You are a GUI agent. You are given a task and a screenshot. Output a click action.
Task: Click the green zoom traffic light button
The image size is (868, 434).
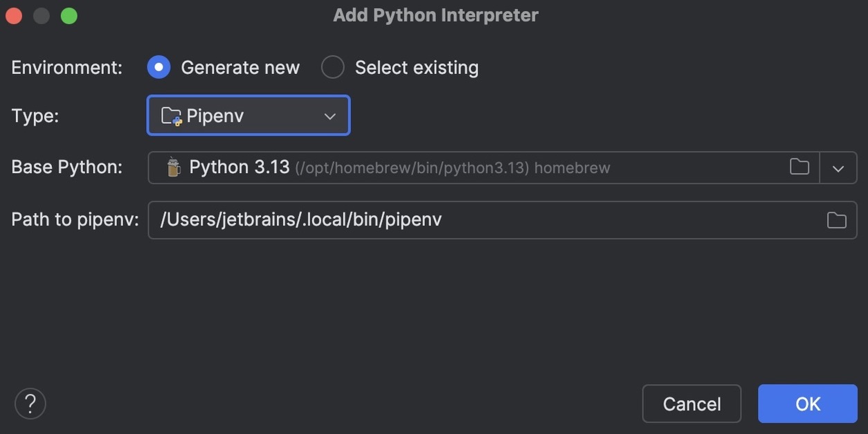pos(69,15)
